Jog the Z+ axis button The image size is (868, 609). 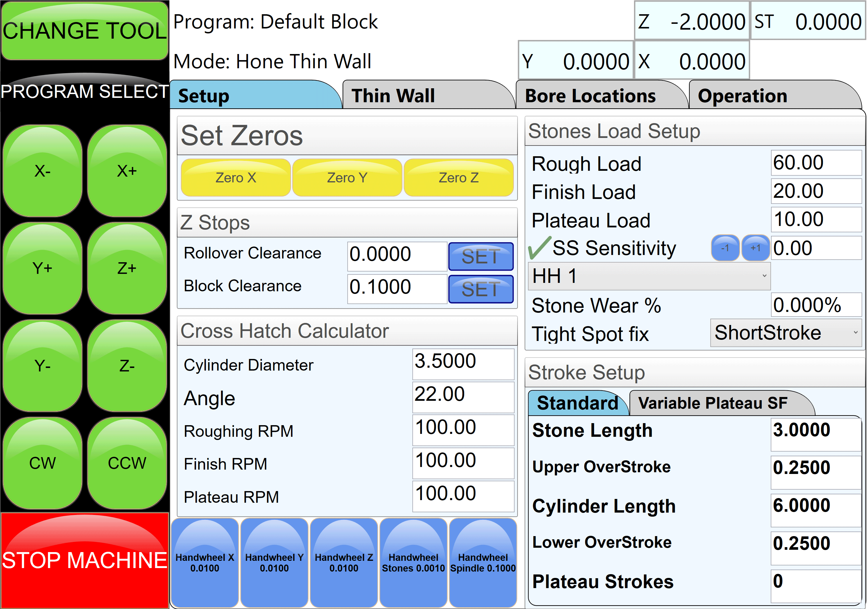point(127,268)
